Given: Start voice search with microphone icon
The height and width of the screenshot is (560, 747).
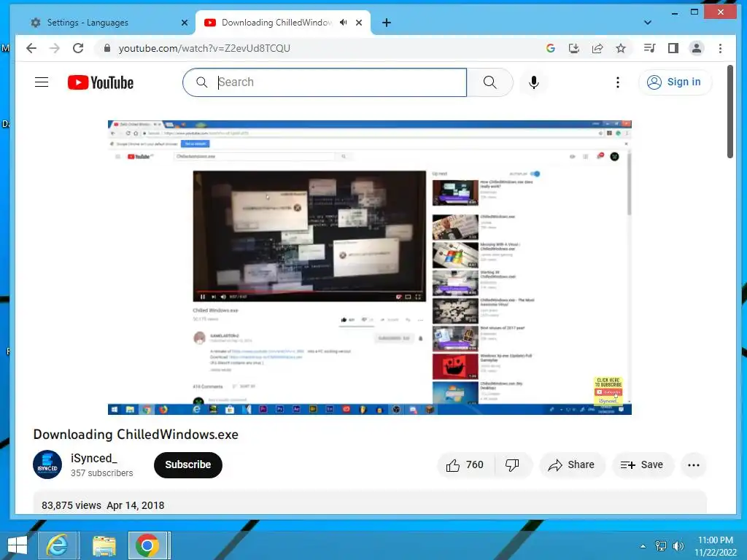Looking at the screenshot, I should [534, 82].
